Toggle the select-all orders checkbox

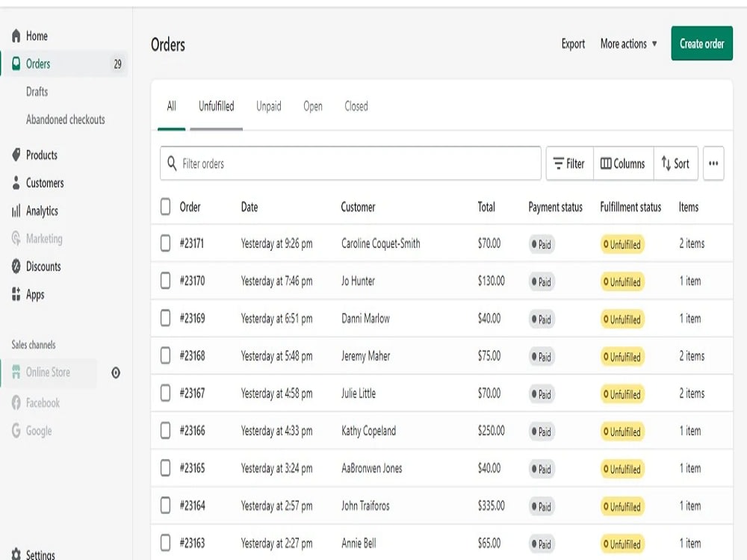[x=165, y=207]
